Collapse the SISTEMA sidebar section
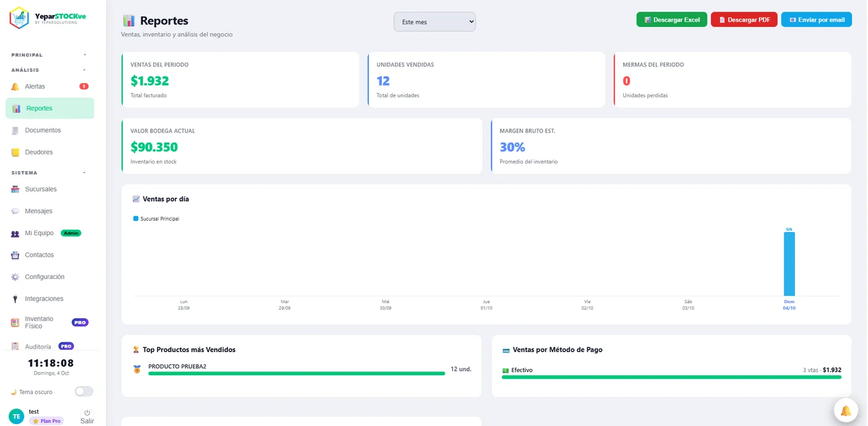This screenshot has height=426, width=868. (48, 172)
